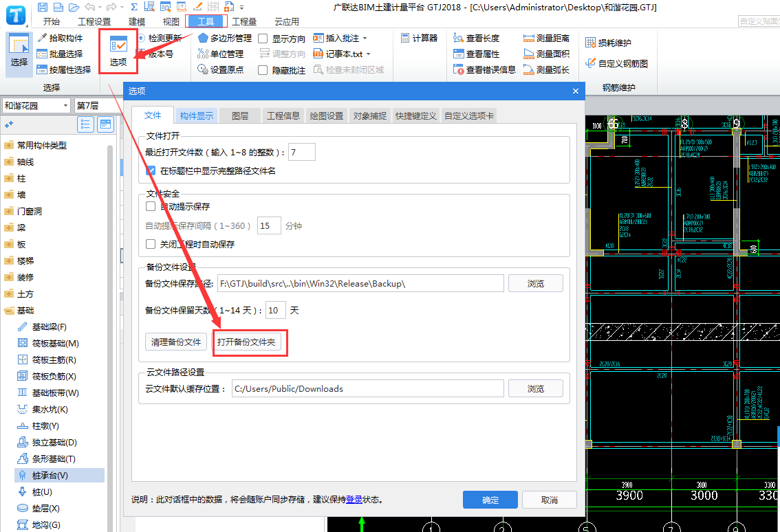
Task: Expand the 轴线 tree node
Action: 8,162
